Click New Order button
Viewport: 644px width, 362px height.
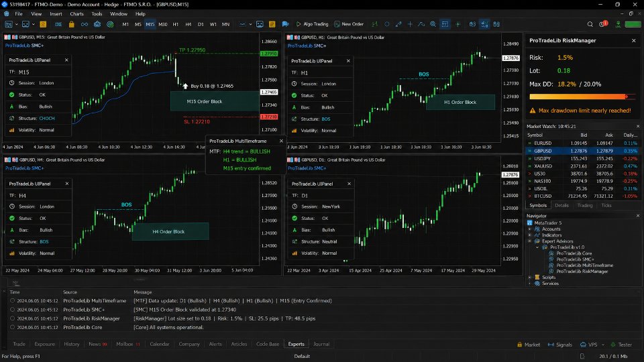[x=349, y=24]
